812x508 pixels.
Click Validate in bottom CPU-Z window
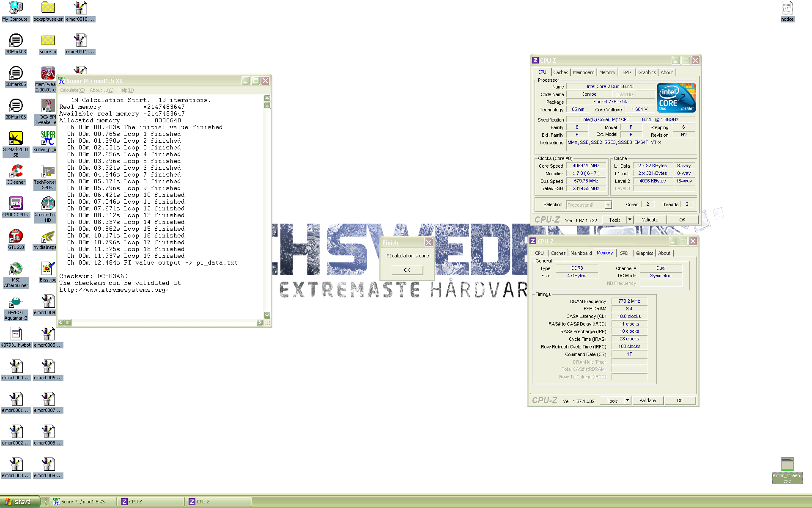point(647,400)
